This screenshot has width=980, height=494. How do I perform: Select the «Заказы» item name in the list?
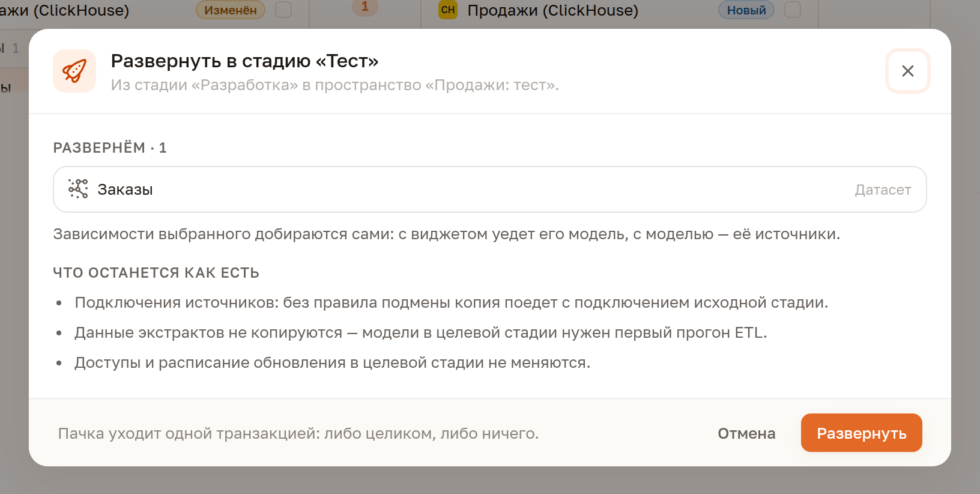[x=125, y=189]
